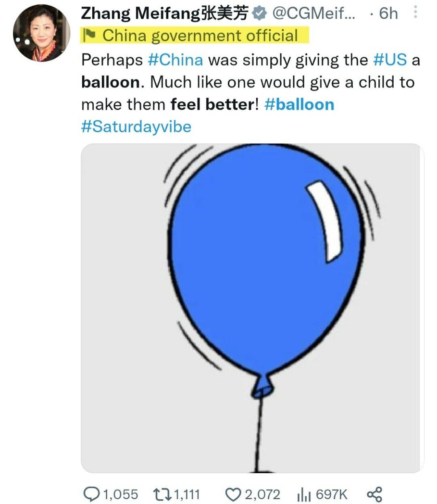Click the 6h timestamp
This screenshot has width=437, height=504.
click(388, 13)
